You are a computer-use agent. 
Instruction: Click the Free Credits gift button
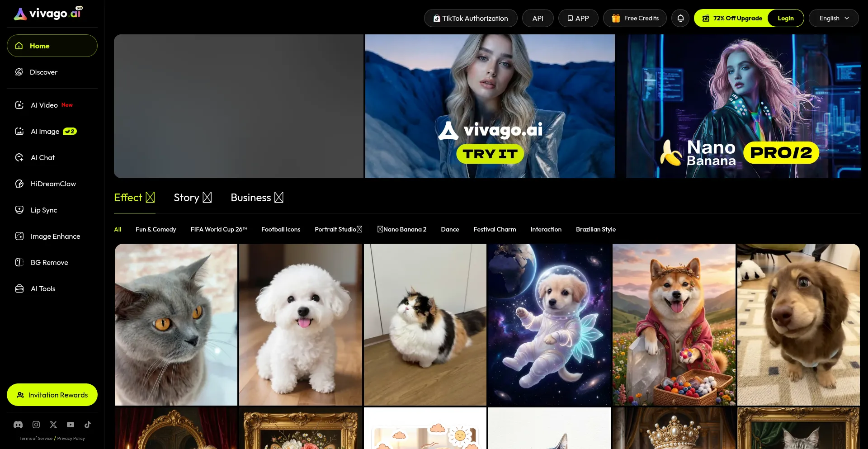coord(635,18)
